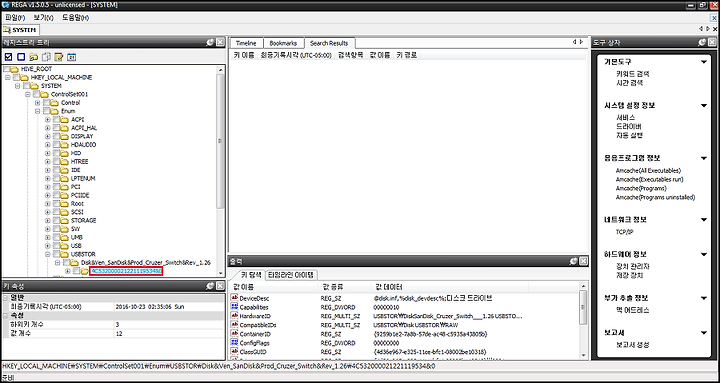Check the ACPI key checkbox
Viewport: 720px width, 383px height.
click(56, 119)
